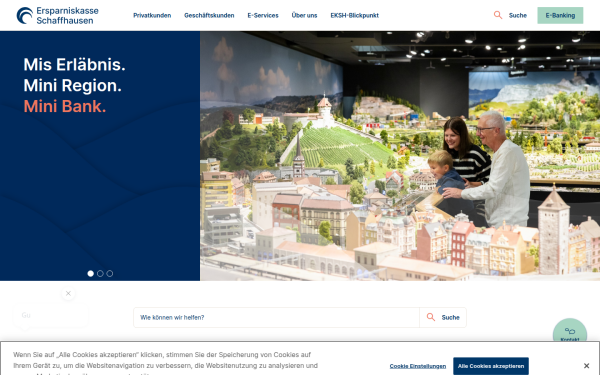
Task: Open the Geschäftskunden menu
Action: [x=209, y=15]
